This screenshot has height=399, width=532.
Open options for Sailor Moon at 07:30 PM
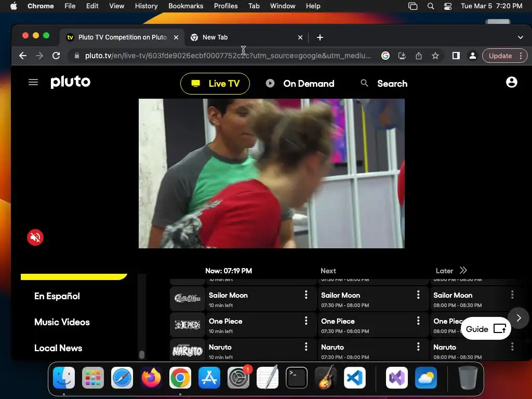tap(418, 295)
